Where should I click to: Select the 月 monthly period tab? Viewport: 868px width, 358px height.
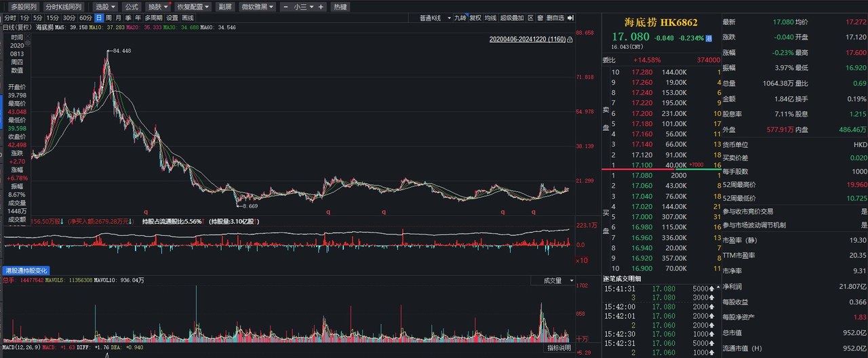(119, 18)
